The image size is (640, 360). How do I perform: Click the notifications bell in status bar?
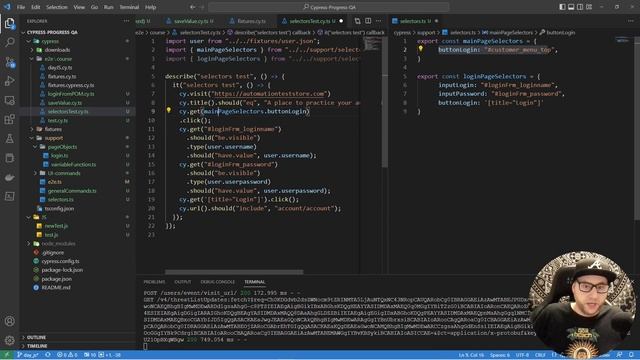[631, 355]
